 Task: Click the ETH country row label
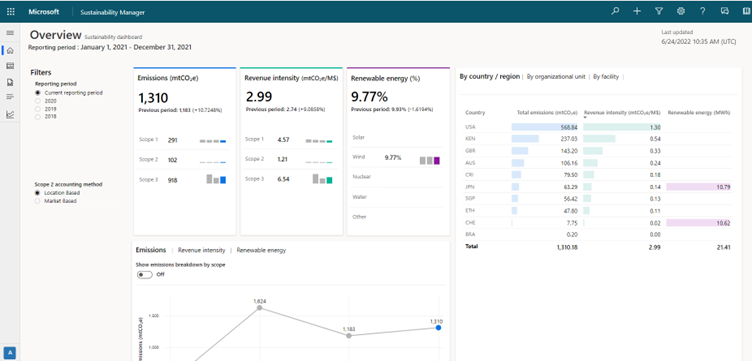click(x=469, y=210)
